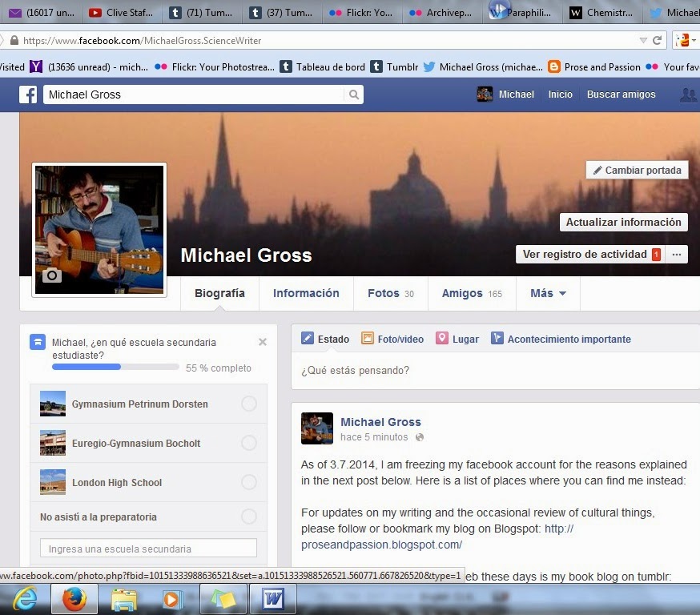700x615 pixels.
Task: Click the Cambiar portada button
Action: coord(637,170)
